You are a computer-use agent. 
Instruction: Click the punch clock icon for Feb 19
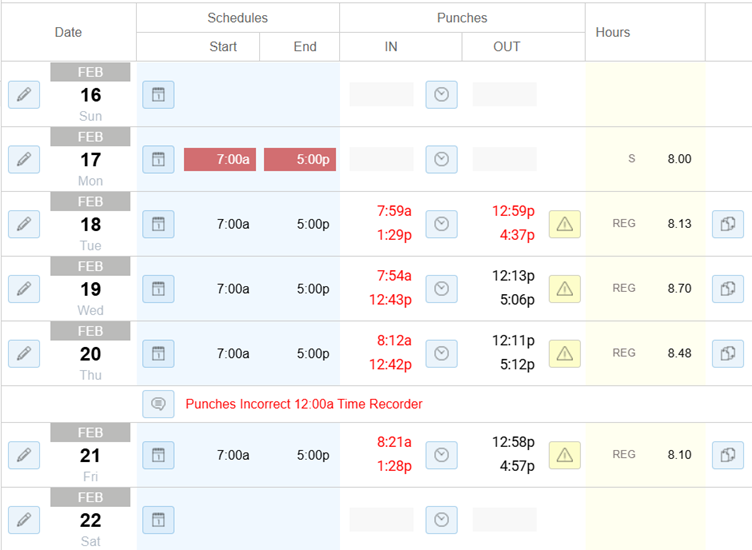tap(441, 289)
